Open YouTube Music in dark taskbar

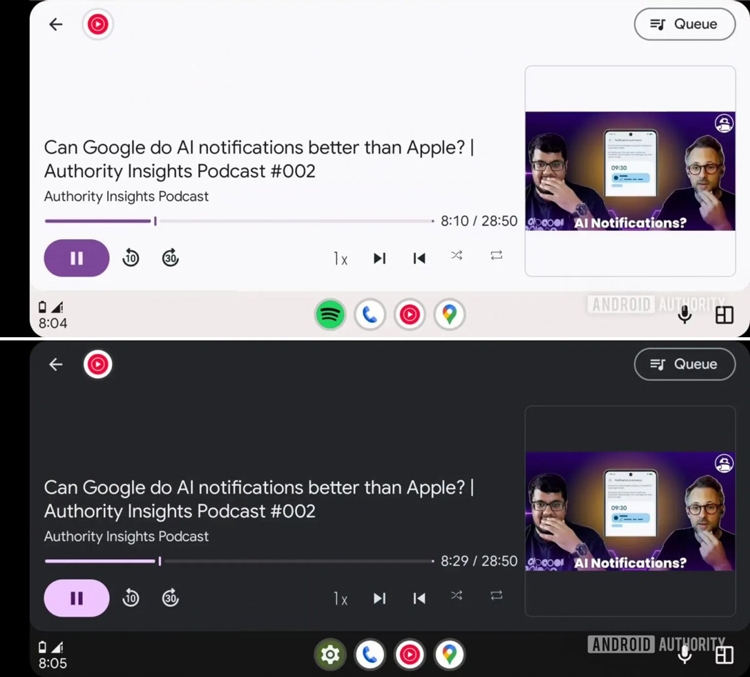tap(410, 654)
